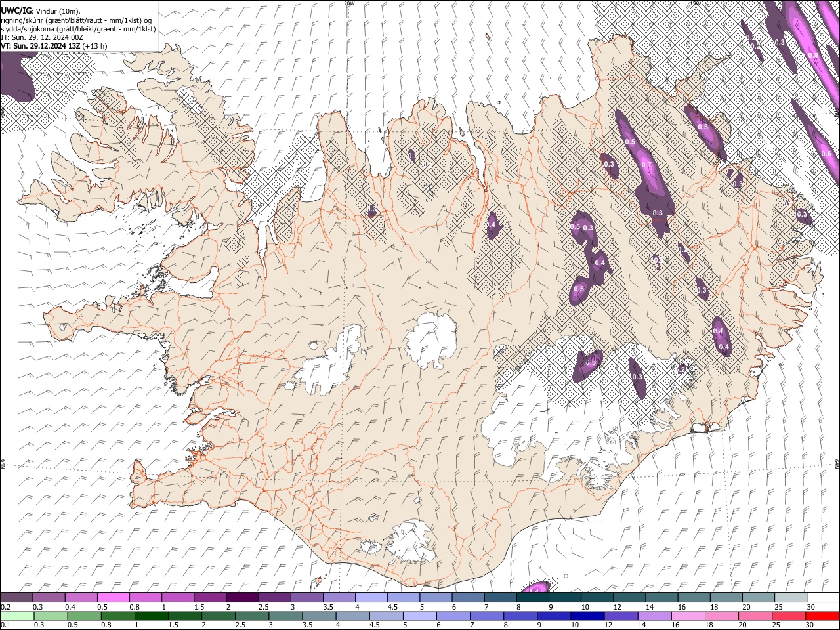Viewport: 840px width, 630px height.
Task: Click the 'rigning/skúrir' legend description line
Action: pyautogui.click(x=76, y=20)
